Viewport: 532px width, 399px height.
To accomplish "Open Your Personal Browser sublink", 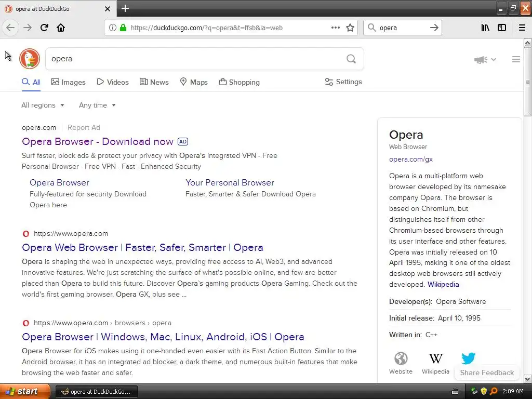I will tap(230, 182).
